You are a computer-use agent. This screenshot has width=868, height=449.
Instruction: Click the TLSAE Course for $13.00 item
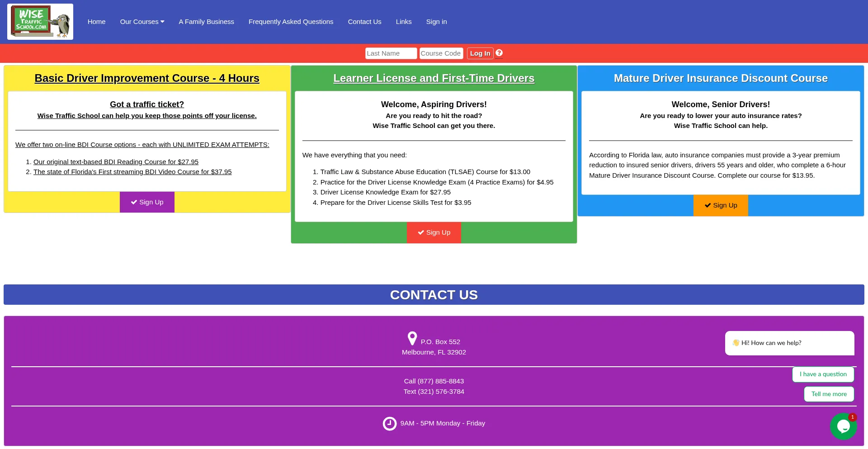coord(425,172)
